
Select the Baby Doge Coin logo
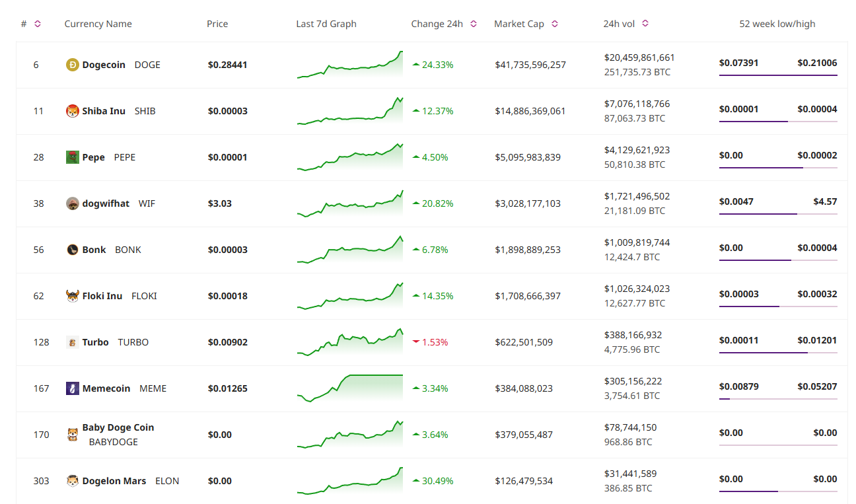pyautogui.click(x=72, y=434)
